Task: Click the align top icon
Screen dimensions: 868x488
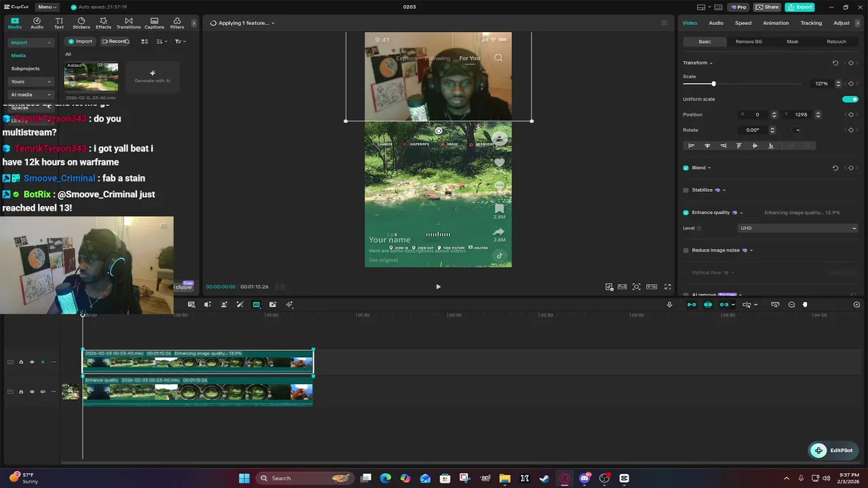Action: click(738, 146)
